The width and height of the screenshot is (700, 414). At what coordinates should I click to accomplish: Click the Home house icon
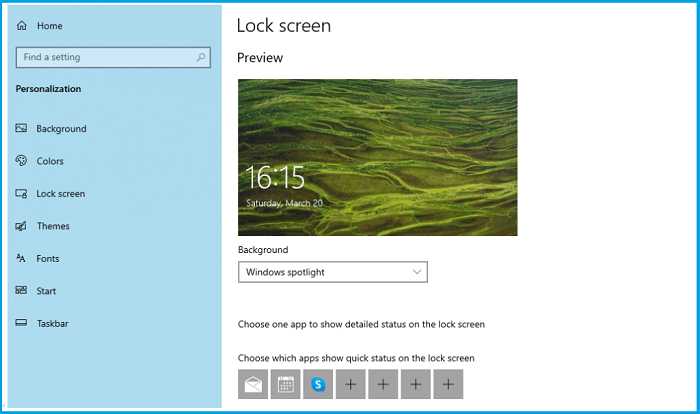[x=21, y=26]
